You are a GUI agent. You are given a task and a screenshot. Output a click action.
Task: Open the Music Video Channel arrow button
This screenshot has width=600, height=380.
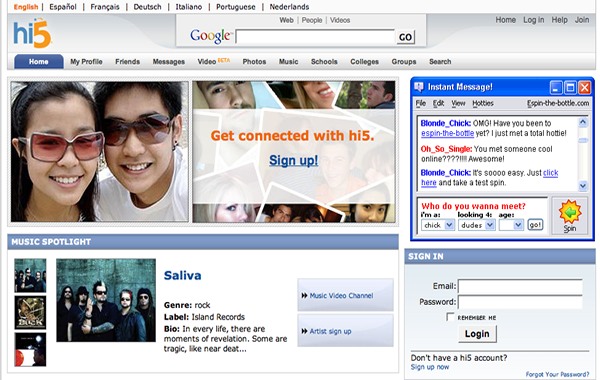pos(345,295)
